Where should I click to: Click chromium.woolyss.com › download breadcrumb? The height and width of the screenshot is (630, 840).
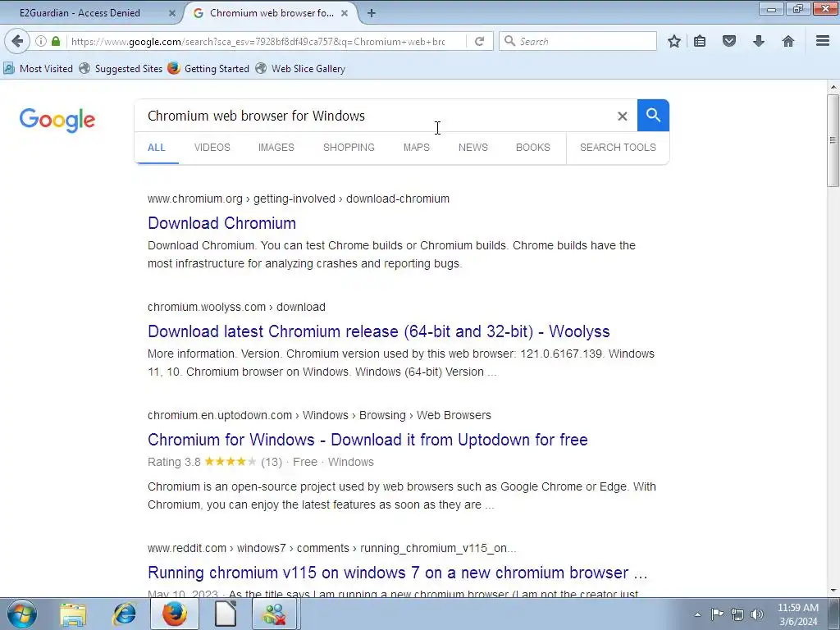click(236, 307)
